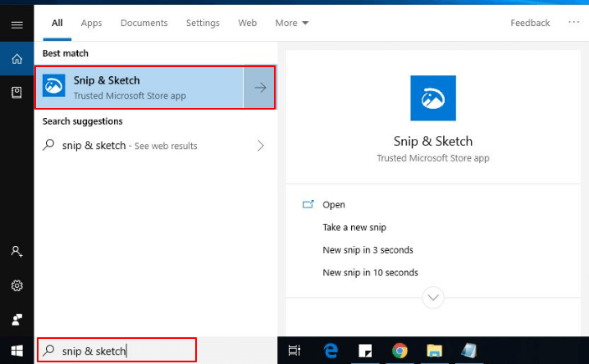Open the Notebook icon in the sidebar
The width and height of the screenshot is (589, 364).
point(17,92)
